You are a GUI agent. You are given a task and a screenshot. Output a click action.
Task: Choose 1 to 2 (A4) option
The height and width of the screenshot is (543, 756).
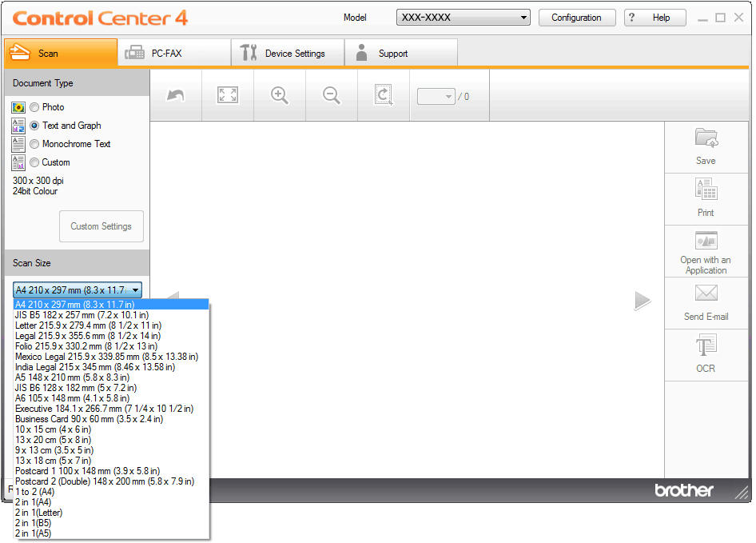click(x=111, y=492)
